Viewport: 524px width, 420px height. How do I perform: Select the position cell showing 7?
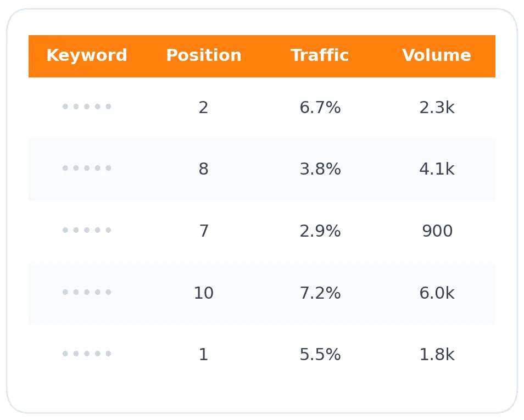[x=203, y=232]
